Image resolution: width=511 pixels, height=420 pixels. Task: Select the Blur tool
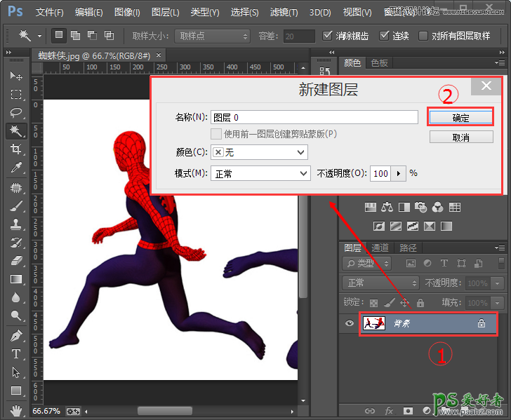(x=15, y=297)
